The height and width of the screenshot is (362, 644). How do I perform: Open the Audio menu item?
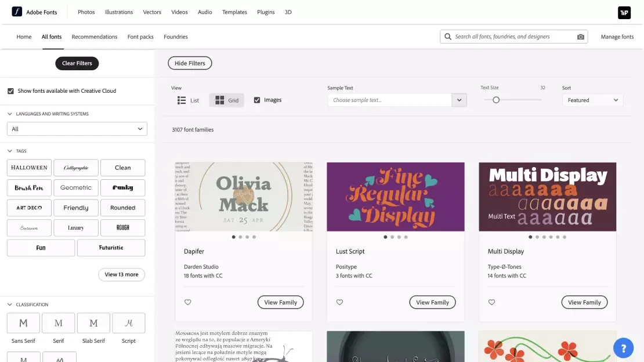(205, 12)
